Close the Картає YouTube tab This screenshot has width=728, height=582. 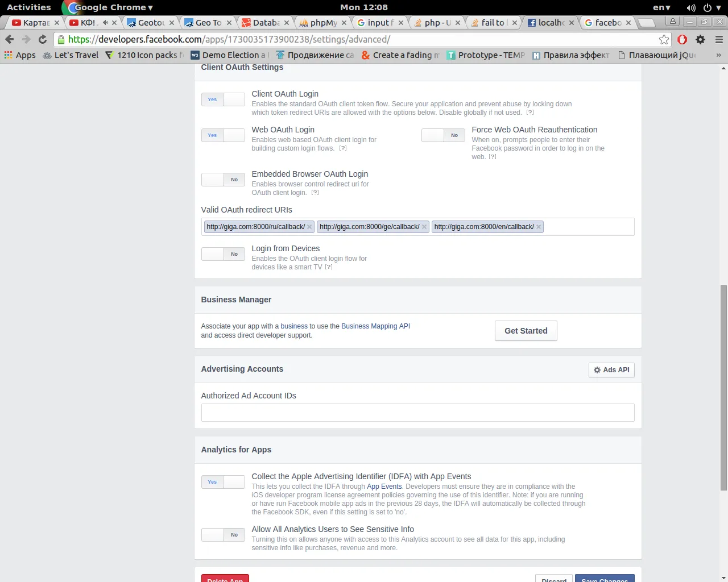(x=57, y=23)
